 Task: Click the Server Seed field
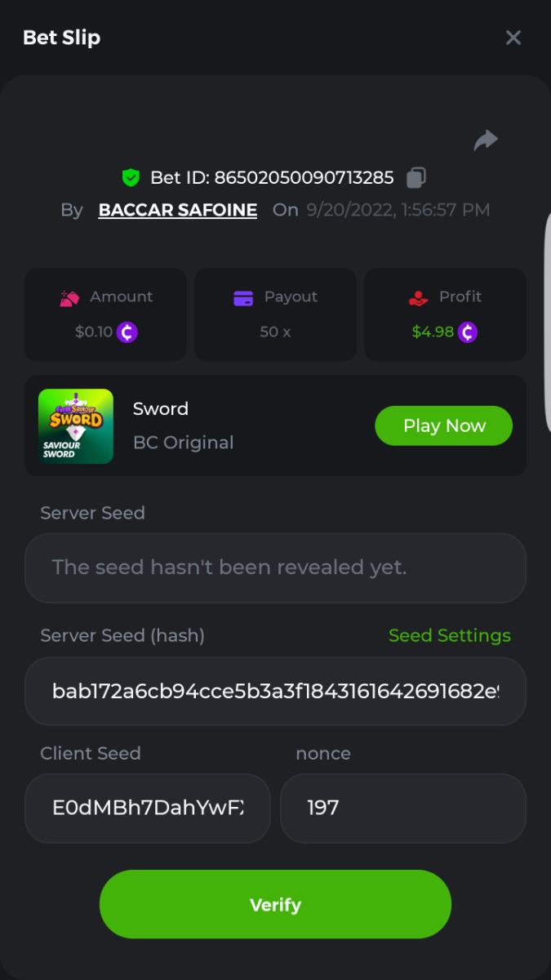[x=275, y=568]
